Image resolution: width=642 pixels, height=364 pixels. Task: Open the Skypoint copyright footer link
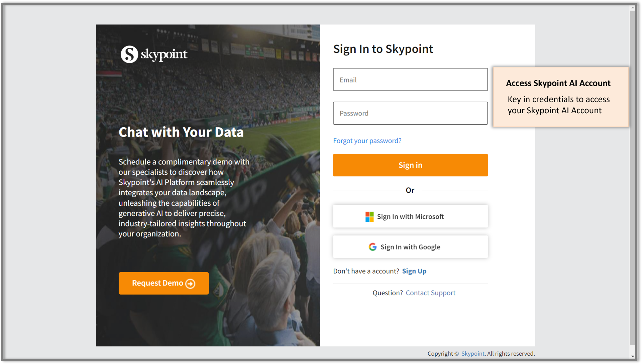pos(472,354)
